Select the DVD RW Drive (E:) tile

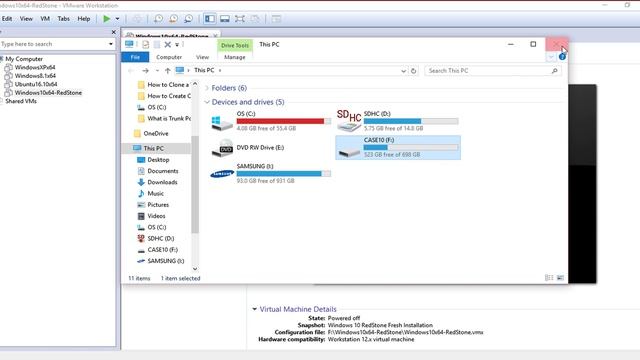pos(270,148)
